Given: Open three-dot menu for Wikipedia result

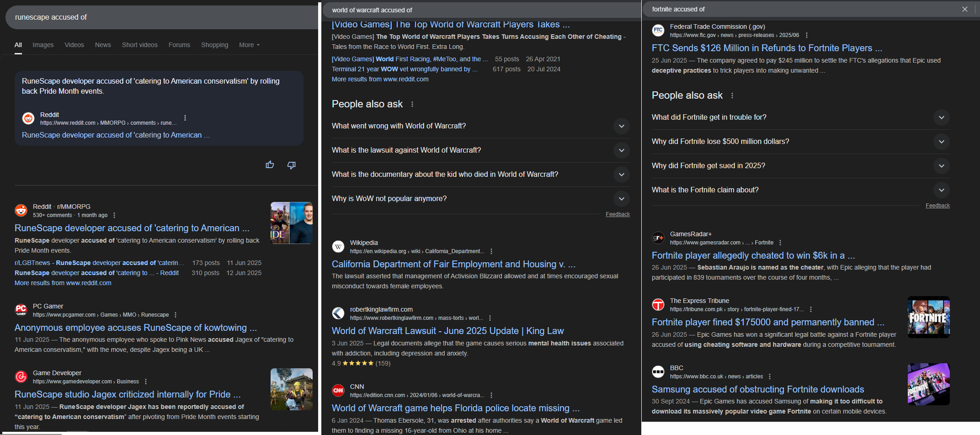Looking at the screenshot, I should (x=491, y=251).
